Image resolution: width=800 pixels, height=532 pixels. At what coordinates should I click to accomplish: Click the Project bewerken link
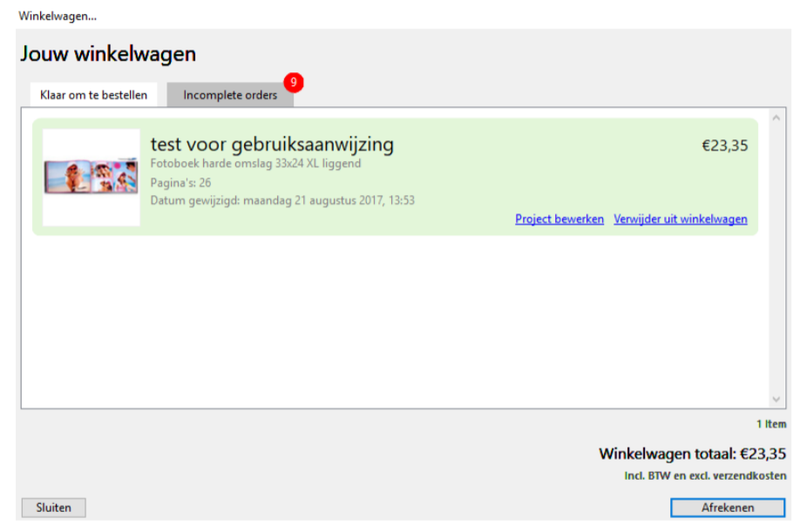click(x=559, y=219)
